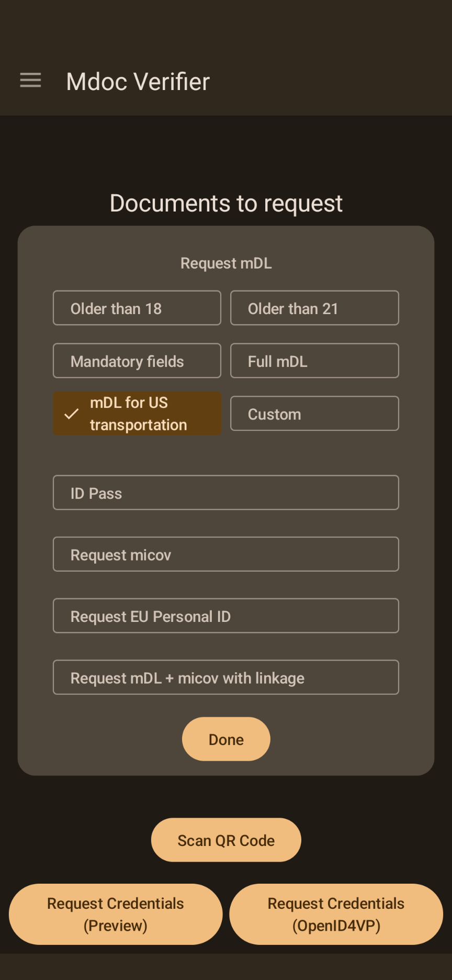Image resolution: width=452 pixels, height=980 pixels.
Task: Click the empty card area beside Done
Action: coord(345,739)
